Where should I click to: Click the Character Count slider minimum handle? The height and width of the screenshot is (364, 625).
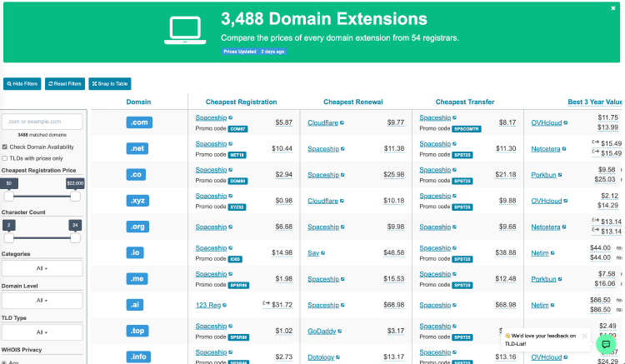pyautogui.click(x=9, y=238)
